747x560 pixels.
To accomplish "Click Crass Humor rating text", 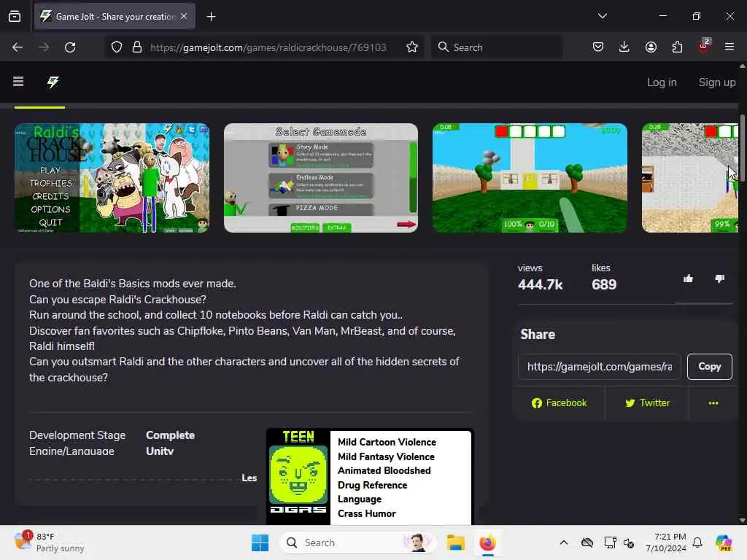I will click(x=366, y=513).
